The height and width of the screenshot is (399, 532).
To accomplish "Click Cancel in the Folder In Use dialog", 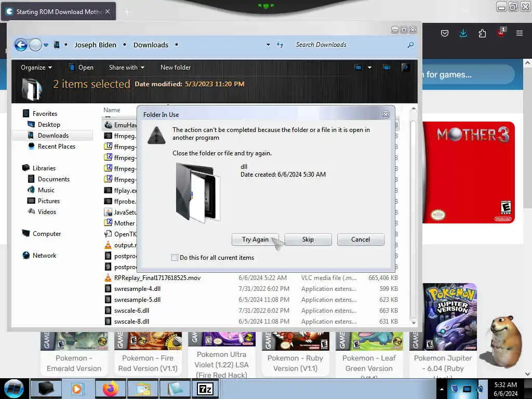I will 361,239.
